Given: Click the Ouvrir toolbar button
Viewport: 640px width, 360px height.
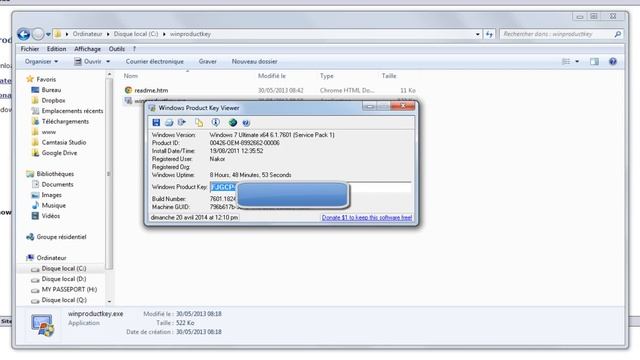Looking at the screenshot, I should pos(88,62).
